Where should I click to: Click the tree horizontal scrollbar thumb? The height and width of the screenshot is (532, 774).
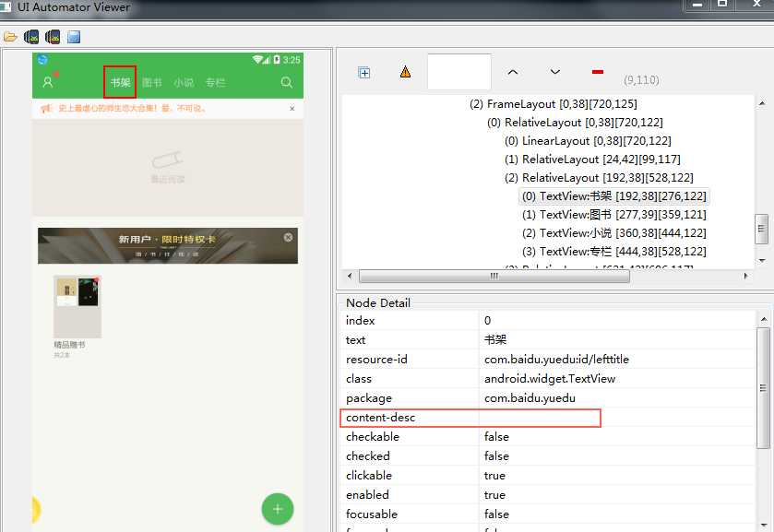[494, 276]
